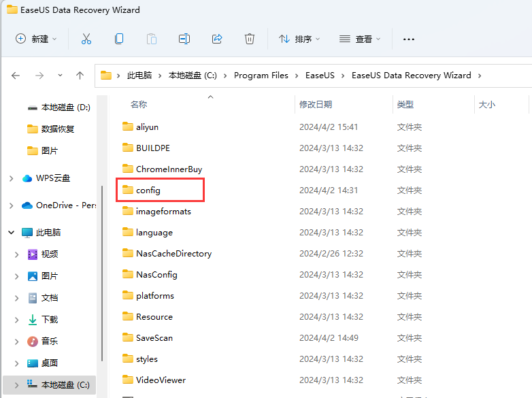532x398 pixels.
Task: Click the Delete trash can icon
Action: [250, 39]
